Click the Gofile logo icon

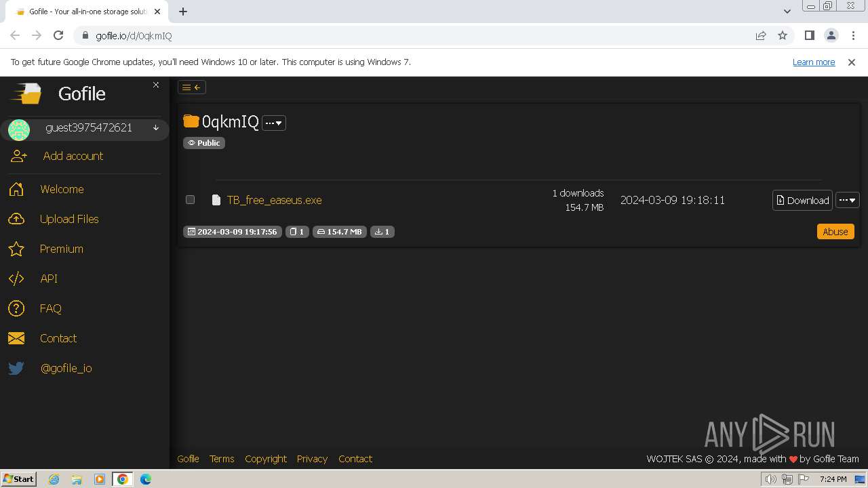26,94
